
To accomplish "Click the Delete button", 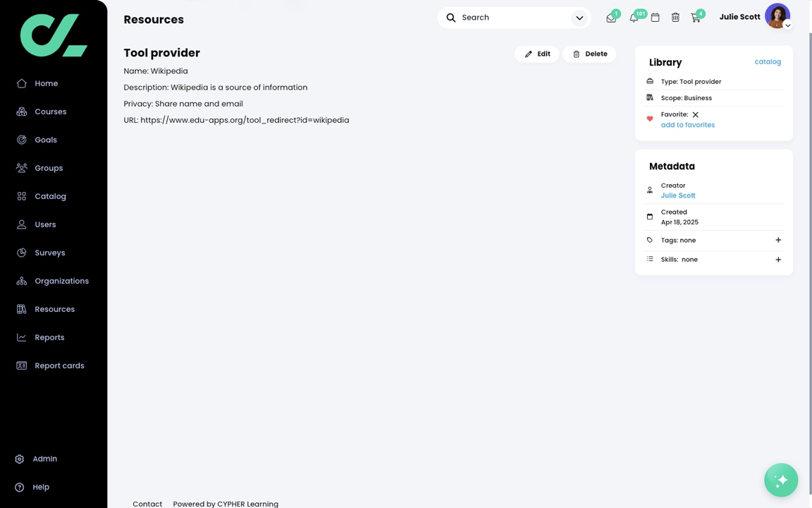I will (589, 54).
